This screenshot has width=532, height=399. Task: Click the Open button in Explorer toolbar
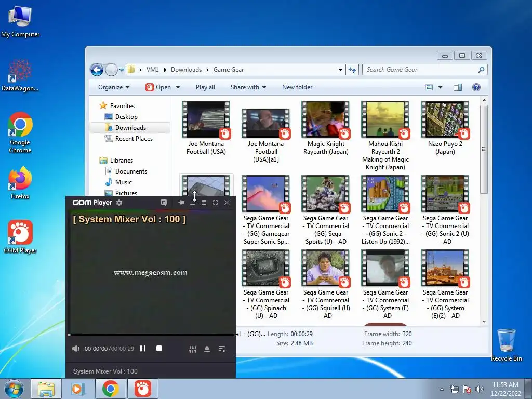pyautogui.click(x=159, y=87)
